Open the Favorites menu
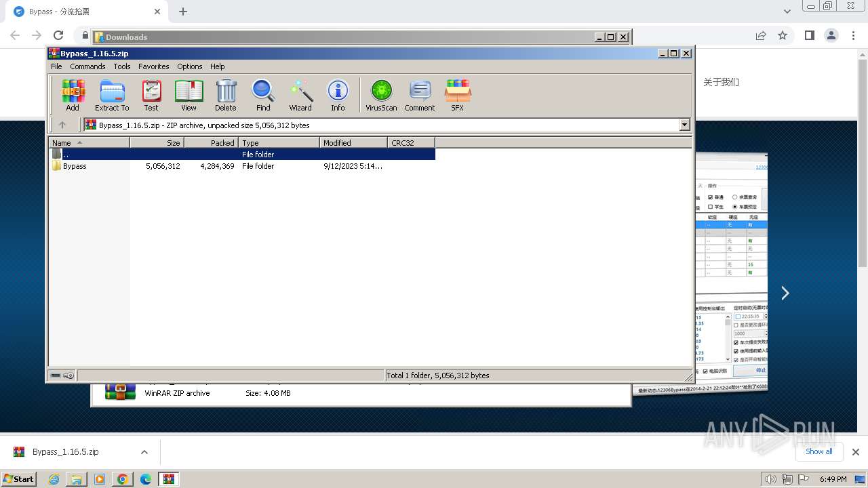The image size is (868, 488). (x=154, y=66)
